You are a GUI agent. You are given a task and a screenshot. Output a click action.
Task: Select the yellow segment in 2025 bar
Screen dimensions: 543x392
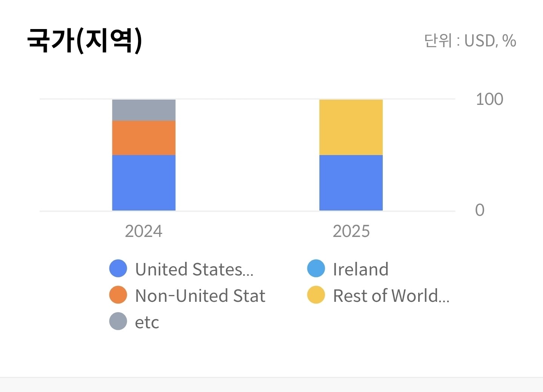pyautogui.click(x=351, y=127)
